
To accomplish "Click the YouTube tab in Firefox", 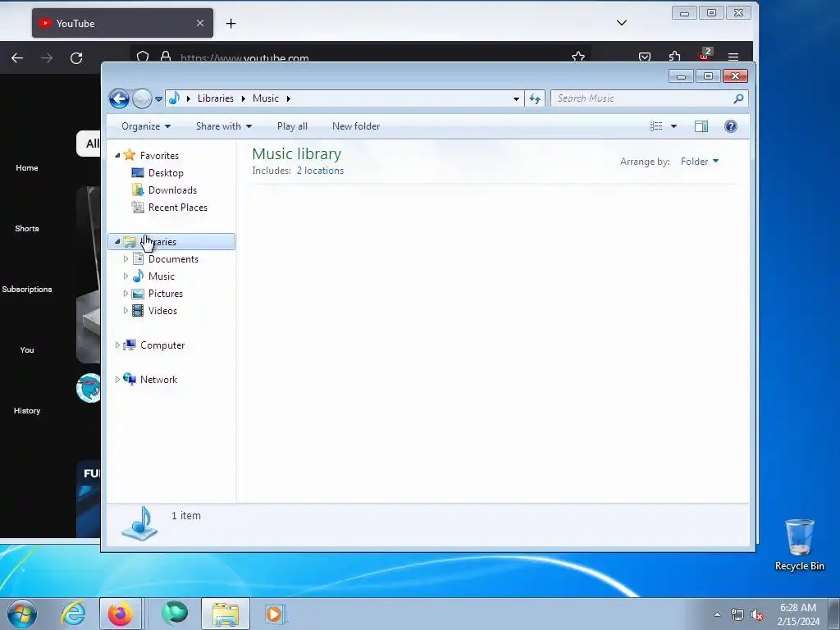I will click(x=122, y=23).
